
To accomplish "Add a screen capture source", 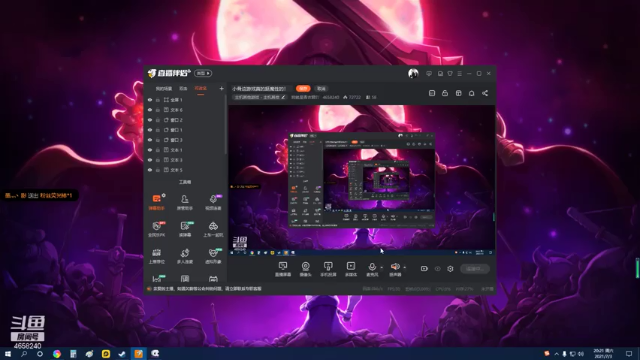I will pyautogui.click(x=283, y=269).
